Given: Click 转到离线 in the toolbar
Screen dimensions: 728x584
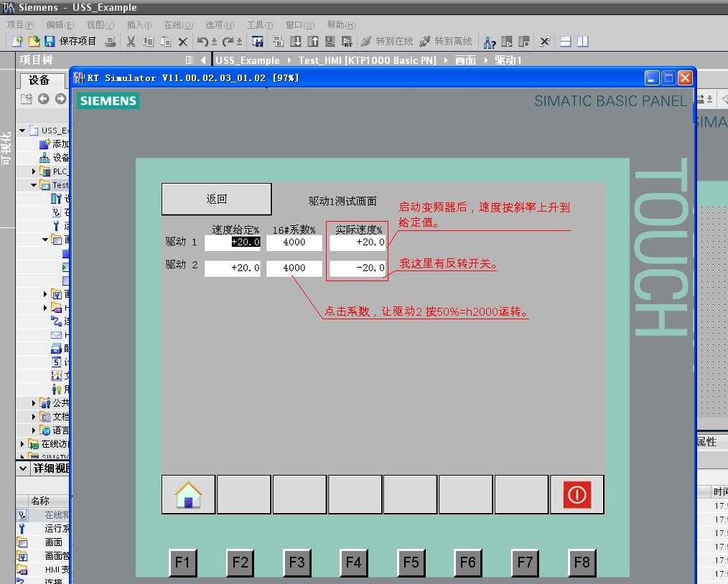Looking at the screenshot, I should click(x=446, y=42).
